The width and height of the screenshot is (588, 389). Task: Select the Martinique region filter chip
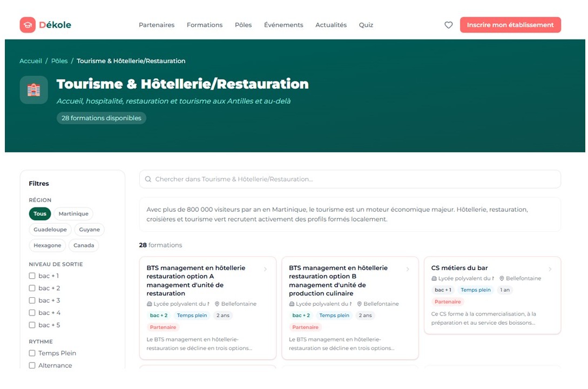point(73,214)
